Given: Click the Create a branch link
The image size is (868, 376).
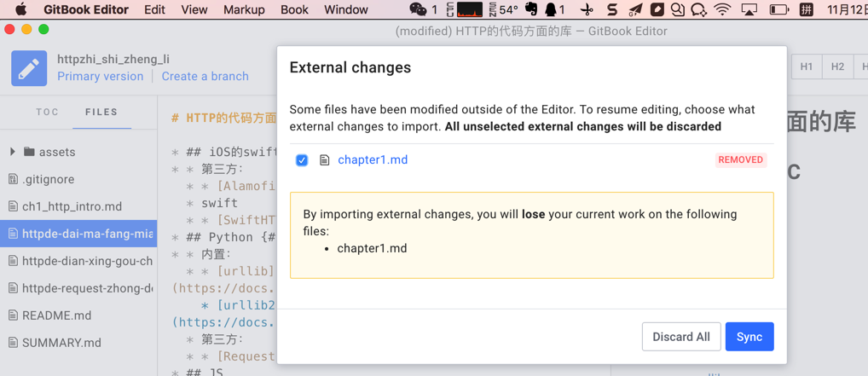Looking at the screenshot, I should pyautogui.click(x=205, y=77).
